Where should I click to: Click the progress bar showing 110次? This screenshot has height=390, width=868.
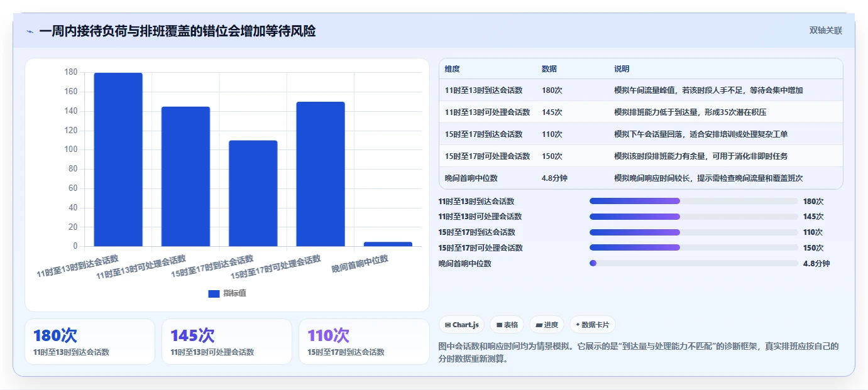(x=694, y=232)
